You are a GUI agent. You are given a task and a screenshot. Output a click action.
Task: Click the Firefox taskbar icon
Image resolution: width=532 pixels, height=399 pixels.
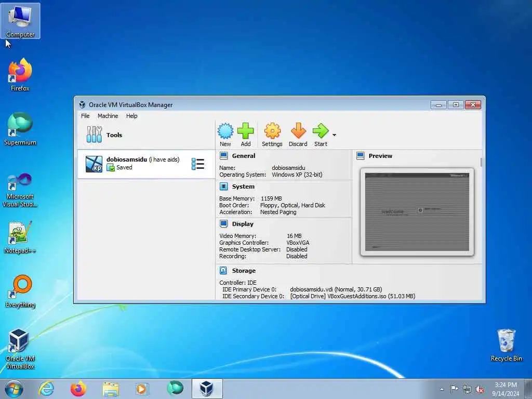coord(78,389)
